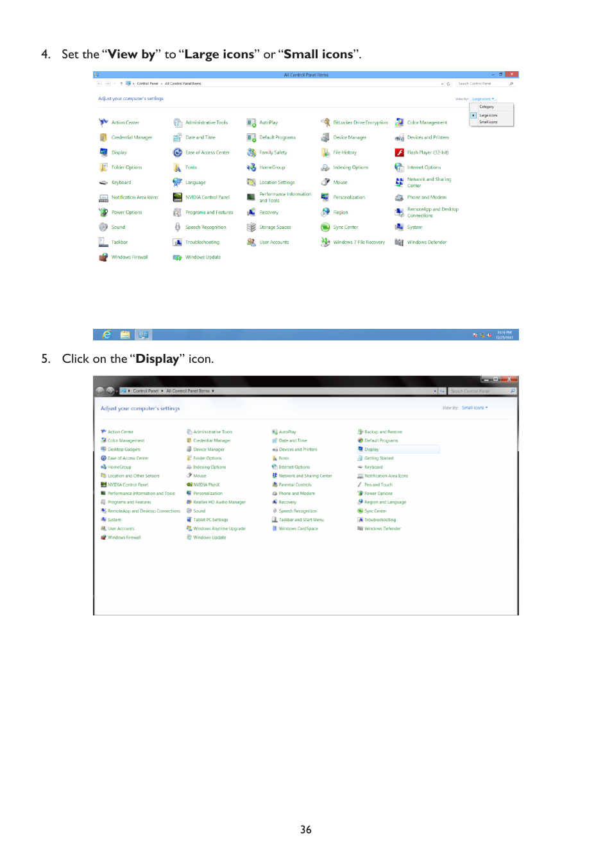Open Region and Language
Screen dimensions: 612x868
(x=382, y=502)
